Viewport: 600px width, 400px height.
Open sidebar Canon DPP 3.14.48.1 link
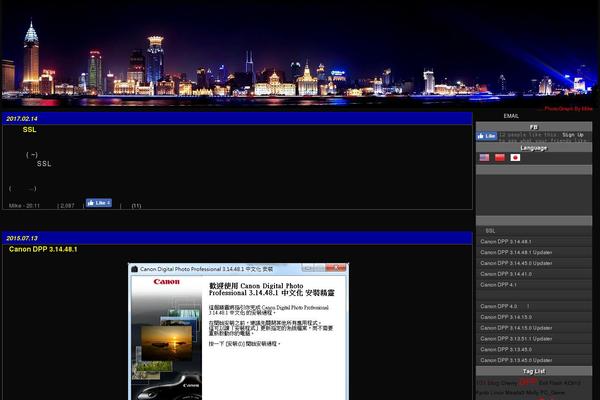[x=505, y=242]
